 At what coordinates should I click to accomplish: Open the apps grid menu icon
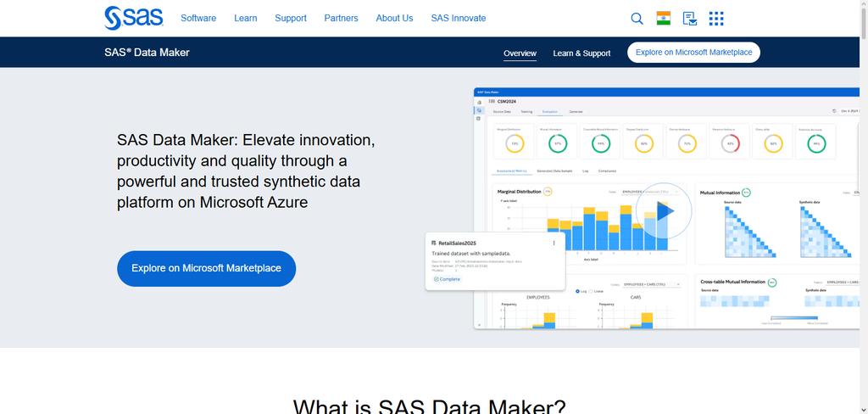716,19
